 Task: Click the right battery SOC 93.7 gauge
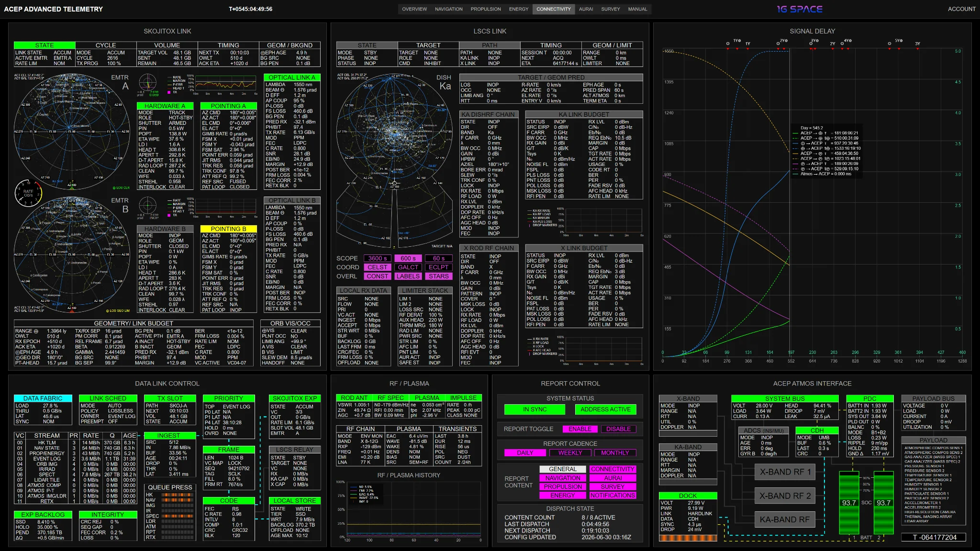point(883,502)
